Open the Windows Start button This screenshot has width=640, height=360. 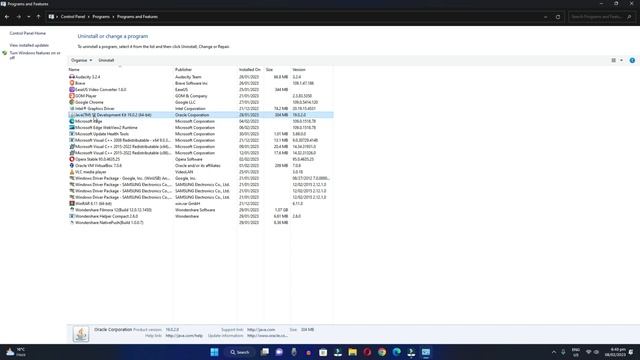pos(214,352)
